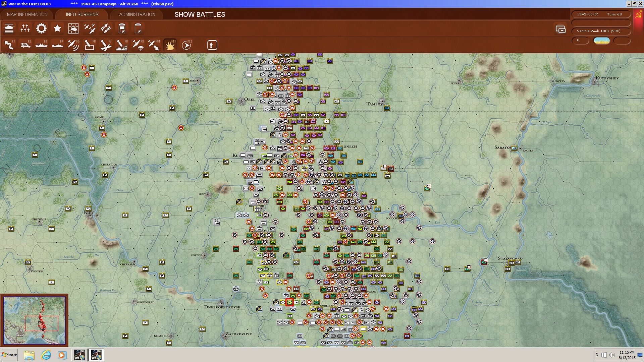Click the F12 End Turn icon
Image resolution: width=644 pixels, height=362 pixels.
186,45
